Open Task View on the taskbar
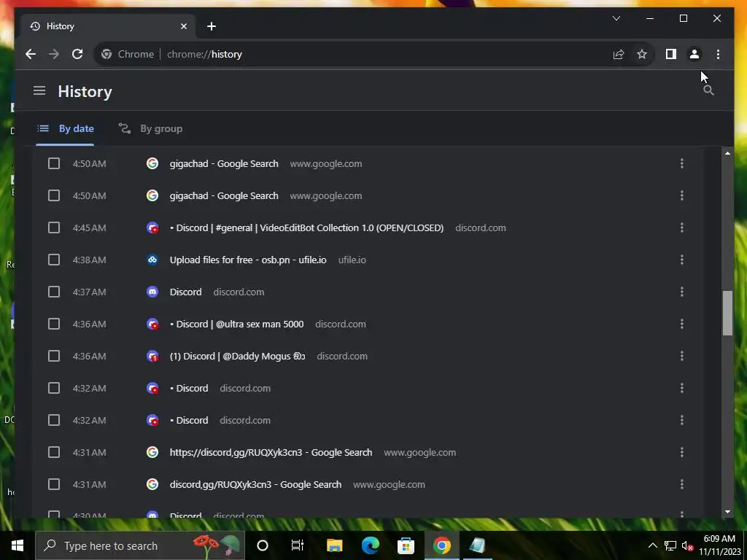This screenshot has height=560, width=747. coord(298,545)
